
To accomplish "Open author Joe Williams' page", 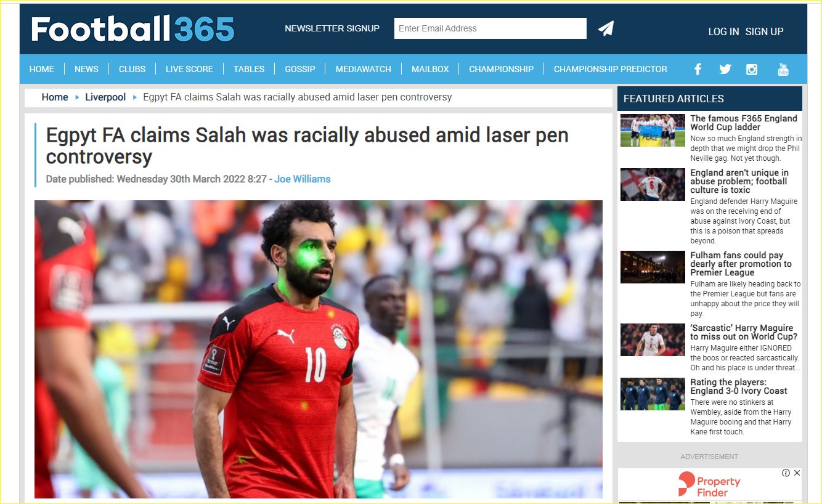I will click(x=303, y=179).
